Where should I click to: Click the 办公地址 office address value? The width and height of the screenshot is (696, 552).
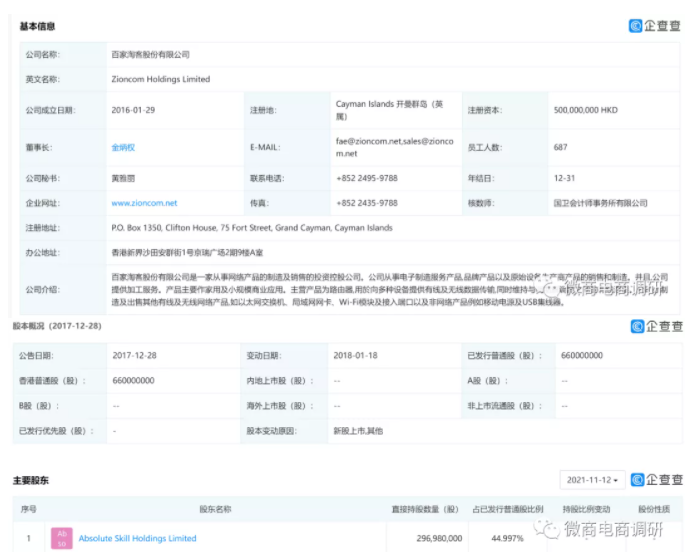click(187, 252)
